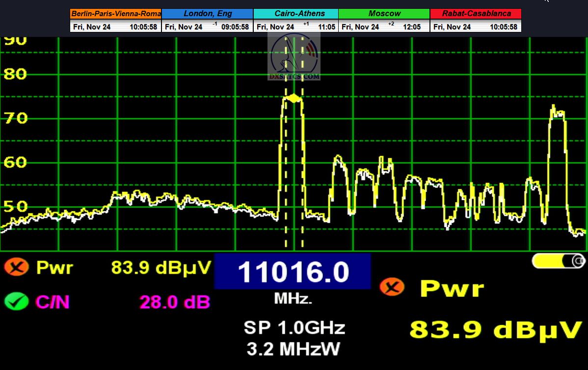The height and width of the screenshot is (370, 588).
Task: Click the 70 label on the level axis
Action: tap(15, 118)
